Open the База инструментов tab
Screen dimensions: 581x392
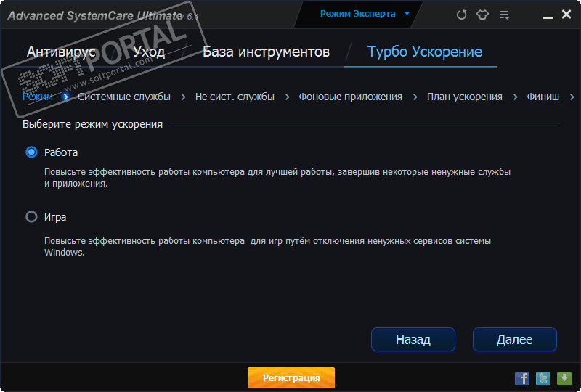[266, 52]
